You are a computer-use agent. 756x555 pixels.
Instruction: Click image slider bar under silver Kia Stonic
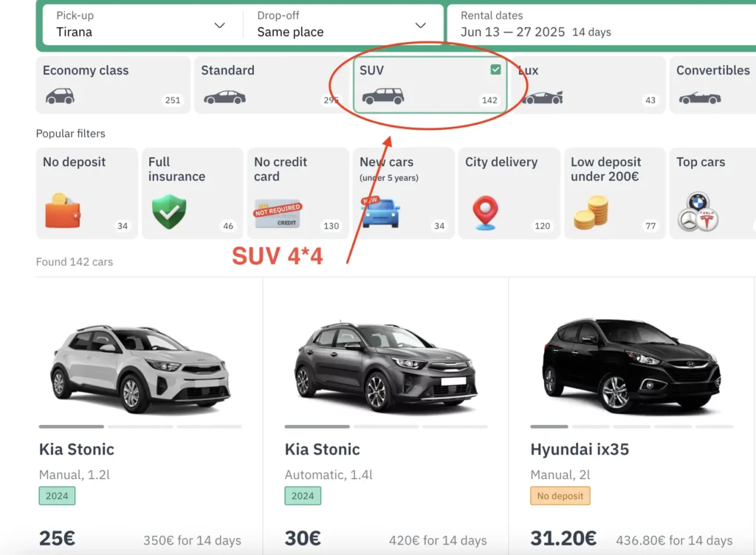pyautogui.click(x=140, y=427)
